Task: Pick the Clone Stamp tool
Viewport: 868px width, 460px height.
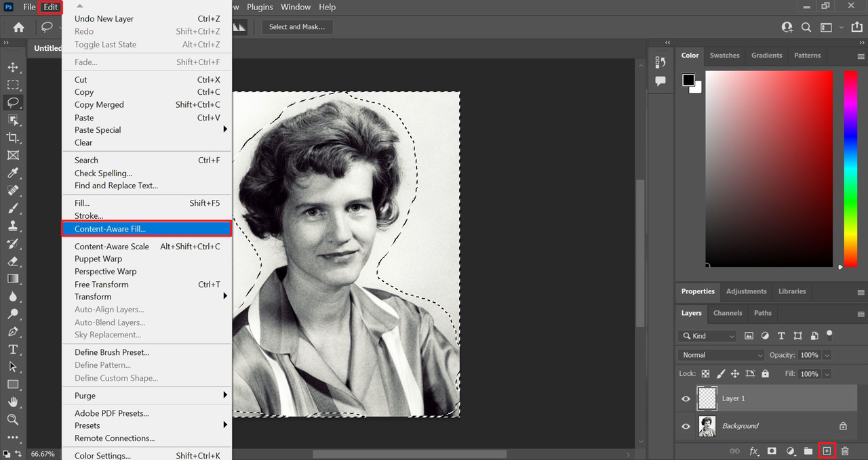Action: coord(12,226)
